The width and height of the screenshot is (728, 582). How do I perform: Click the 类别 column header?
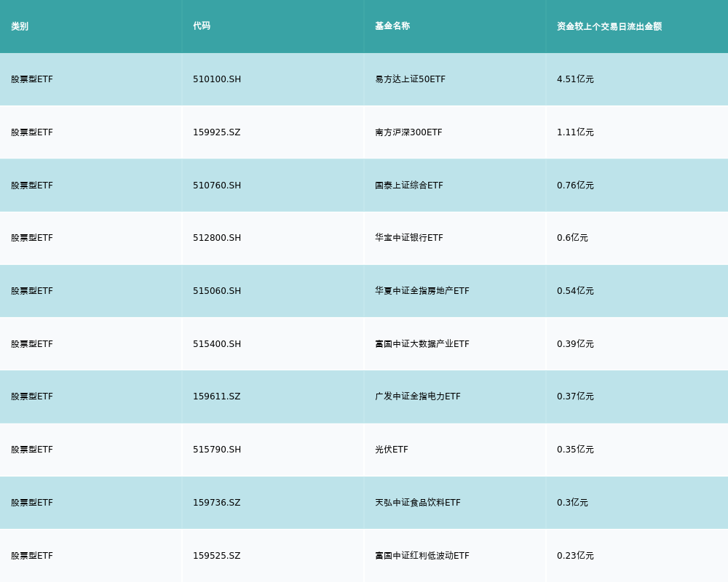pyautogui.click(x=20, y=26)
